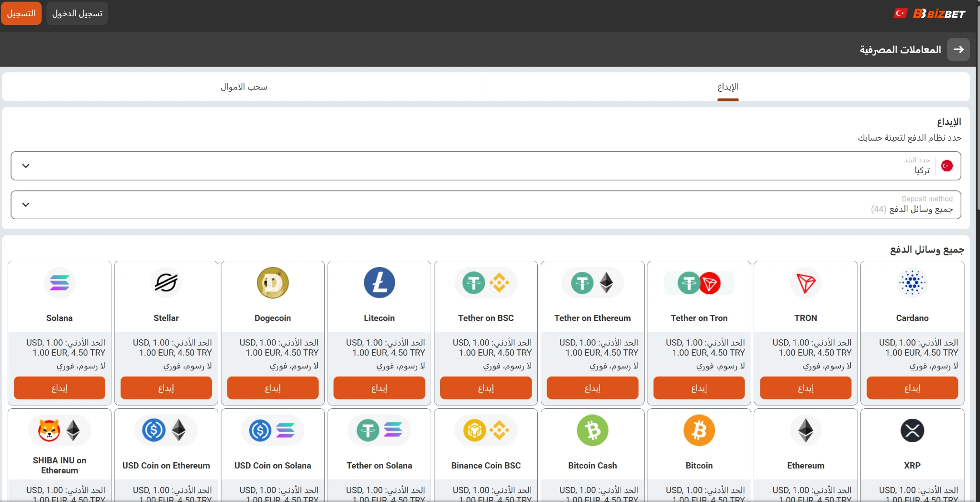Image resolution: width=980 pixels, height=502 pixels.
Task: Click the Bitcoin Cash card title
Action: pyautogui.click(x=592, y=466)
